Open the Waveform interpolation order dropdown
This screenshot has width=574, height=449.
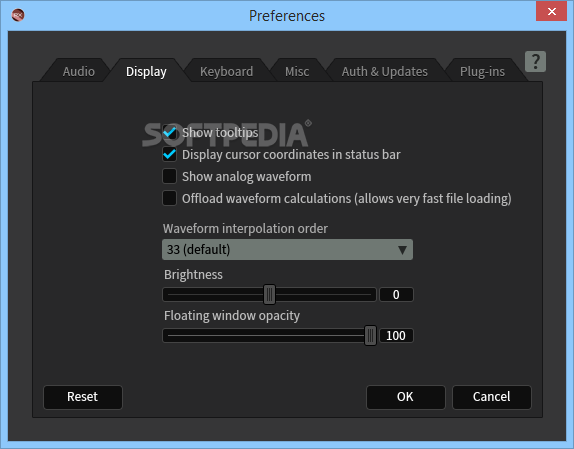[287, 250]
